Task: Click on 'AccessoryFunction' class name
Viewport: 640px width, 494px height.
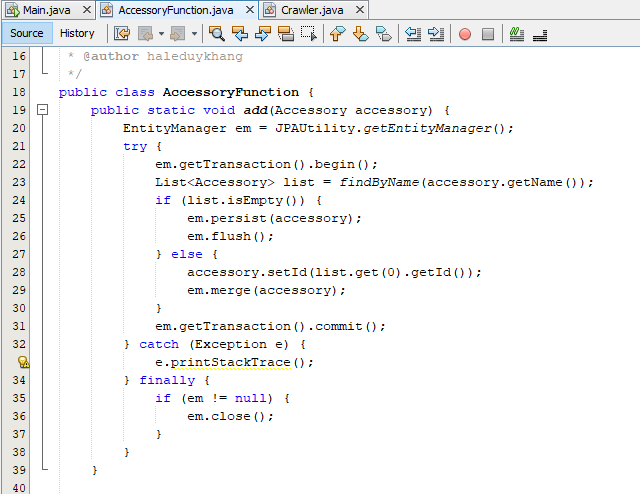Action: [x=231, y=92]
